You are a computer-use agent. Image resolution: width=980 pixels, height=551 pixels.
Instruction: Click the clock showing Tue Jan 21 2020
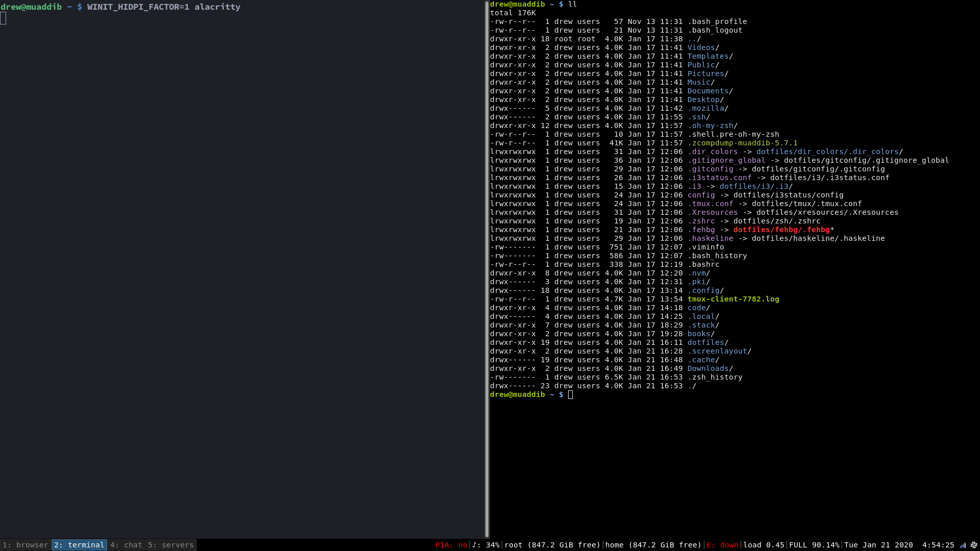[x=879, y=545]
